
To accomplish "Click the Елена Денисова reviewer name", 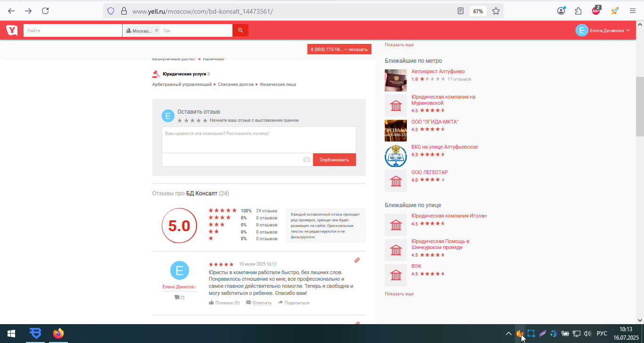I will 179,286.
